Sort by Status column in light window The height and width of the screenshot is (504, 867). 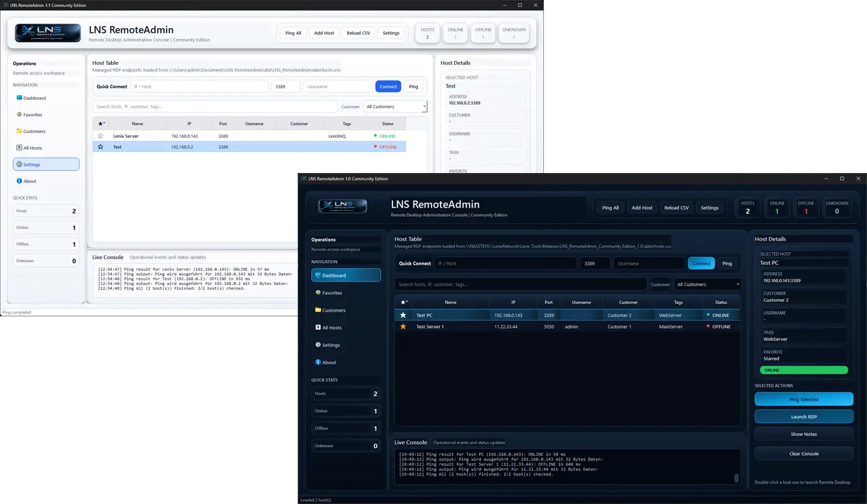pos(388,124)
